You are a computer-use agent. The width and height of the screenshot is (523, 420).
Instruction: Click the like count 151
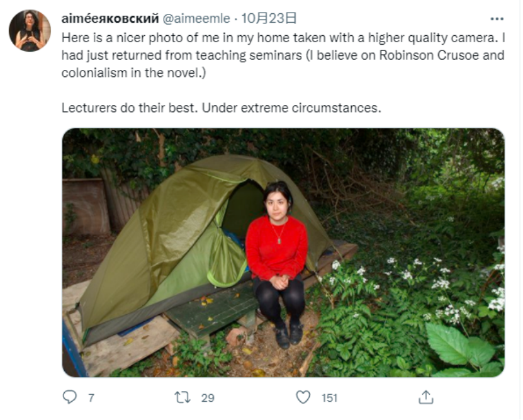point(330,398)
